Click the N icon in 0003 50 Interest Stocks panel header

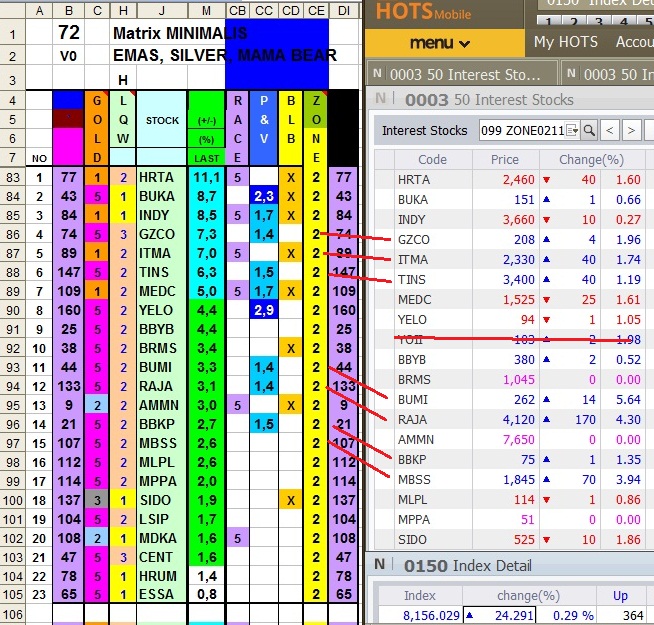pos(380,98)
